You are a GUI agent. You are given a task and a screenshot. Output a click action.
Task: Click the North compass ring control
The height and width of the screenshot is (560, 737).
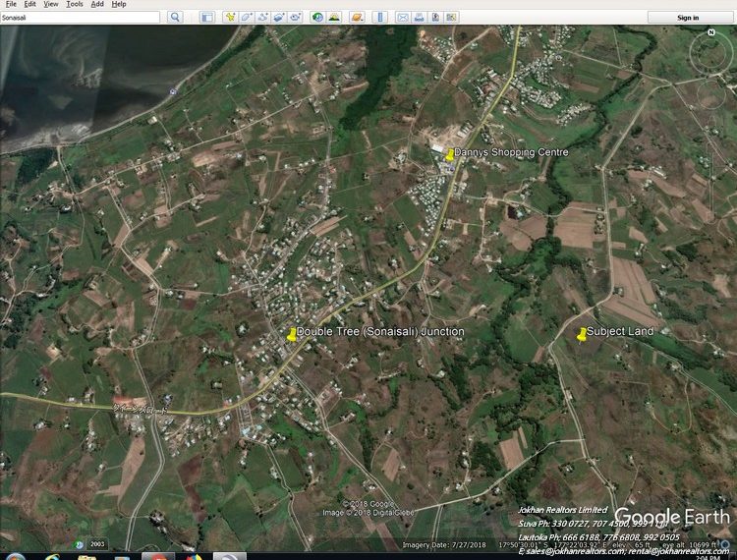coord(711,33)
